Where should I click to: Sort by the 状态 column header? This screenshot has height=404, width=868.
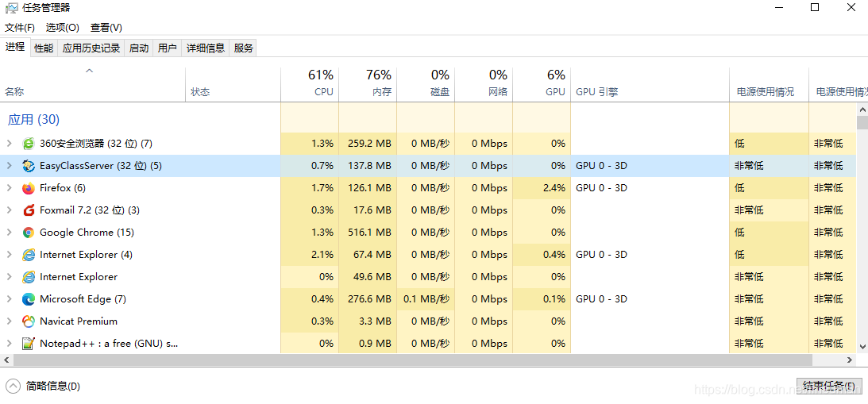pos(233,85)
